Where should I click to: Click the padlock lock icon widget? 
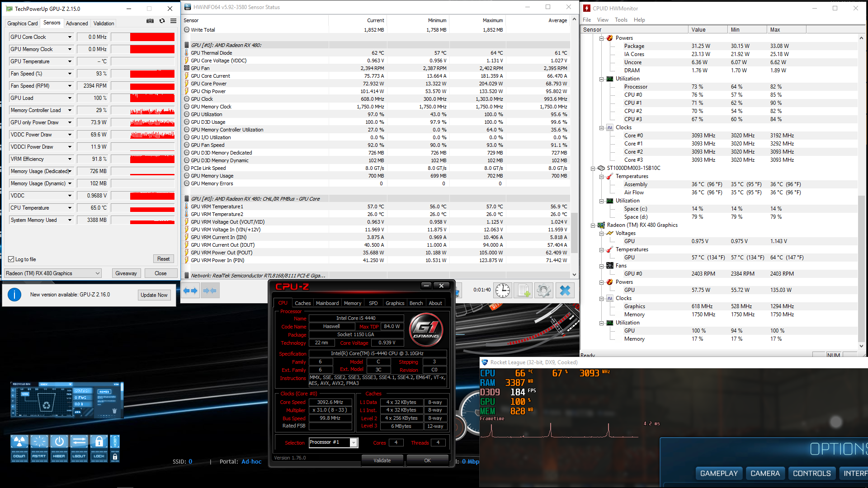tap(99, 441)
